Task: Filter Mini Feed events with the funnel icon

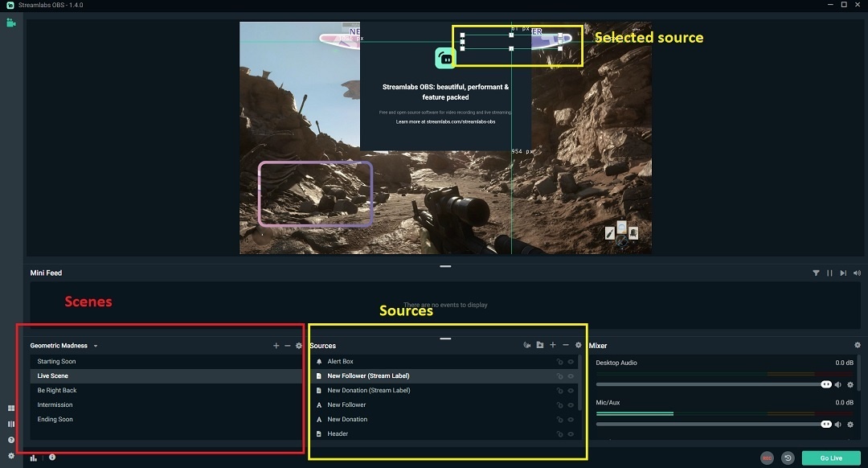Action: [x=816, y=273]
